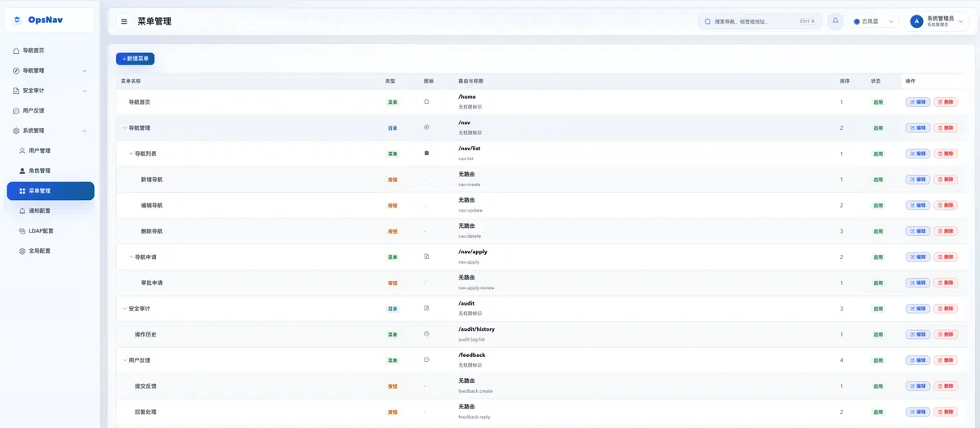Delete the feedback:reply 回复处理 row
The height and width of the screenshot is (428, 980).
(946, 412)
